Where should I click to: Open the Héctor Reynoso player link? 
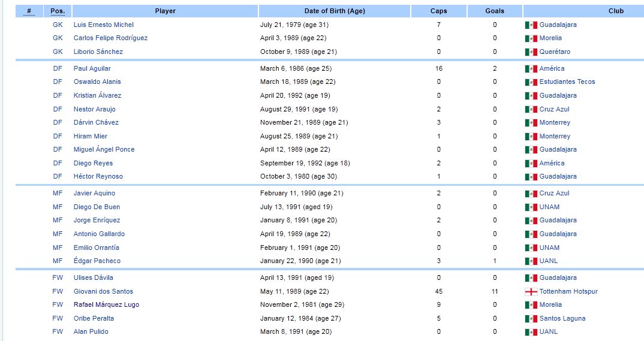[98, 176]
